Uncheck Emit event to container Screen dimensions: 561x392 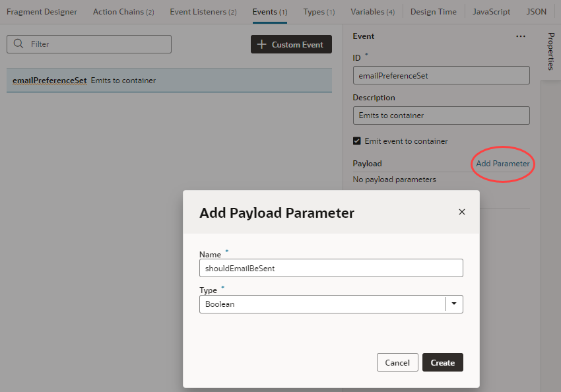pyautogui.click(x=356, y=141)
